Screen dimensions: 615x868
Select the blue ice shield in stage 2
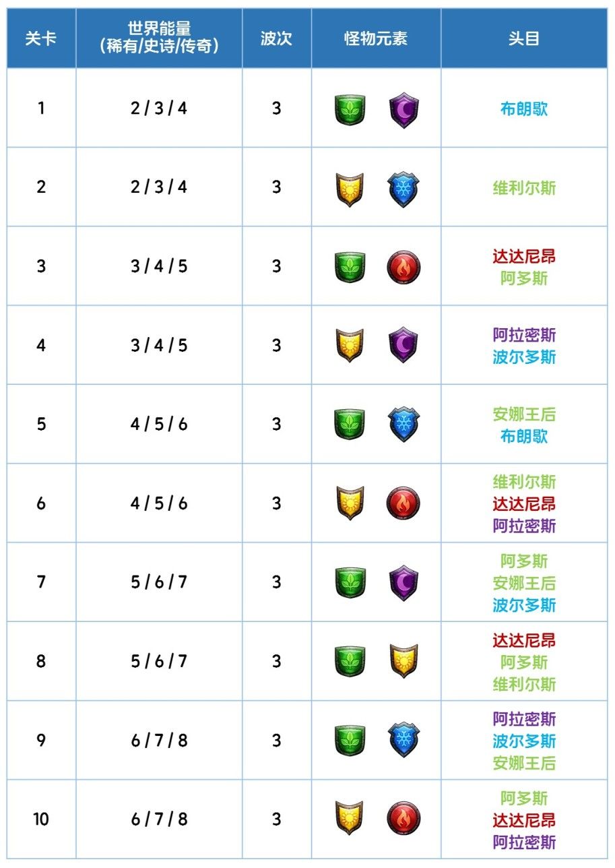click(x=403, y=189)
